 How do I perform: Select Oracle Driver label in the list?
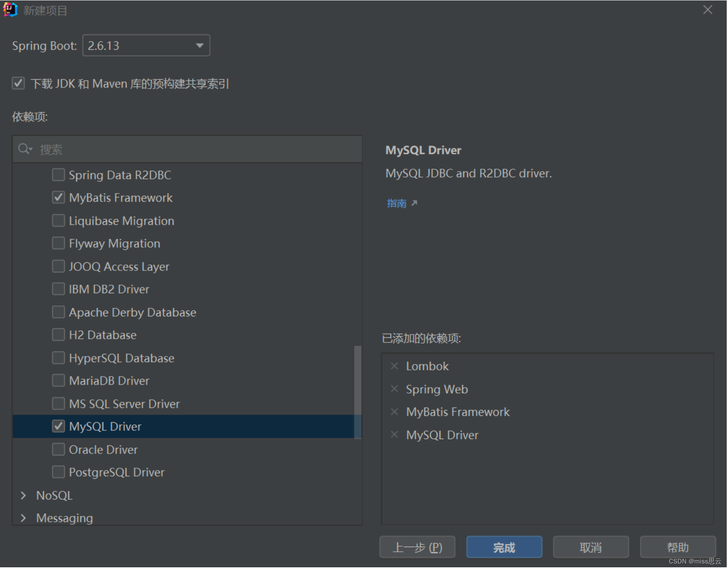(103, 449)
